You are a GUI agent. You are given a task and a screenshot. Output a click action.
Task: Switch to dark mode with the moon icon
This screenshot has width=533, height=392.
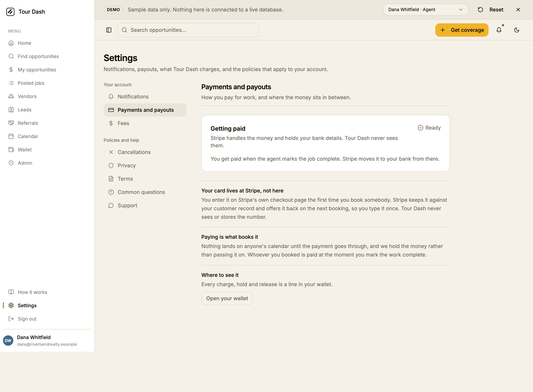coord(517,30)
